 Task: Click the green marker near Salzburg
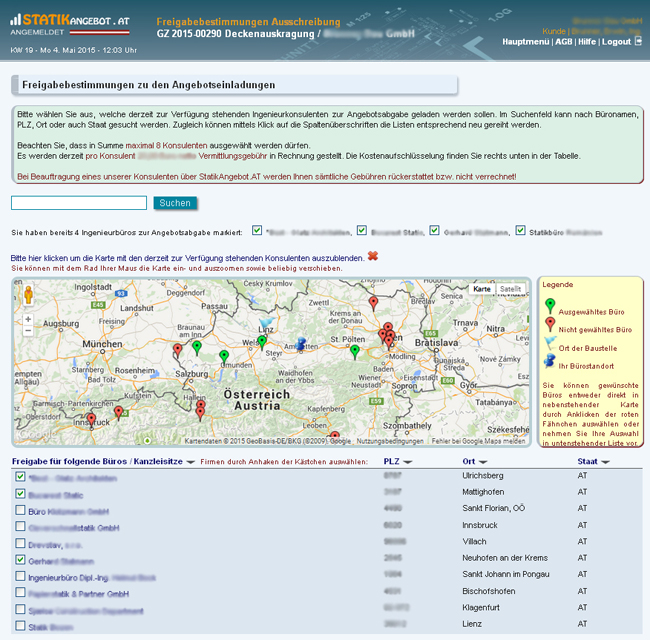(197, 347)
